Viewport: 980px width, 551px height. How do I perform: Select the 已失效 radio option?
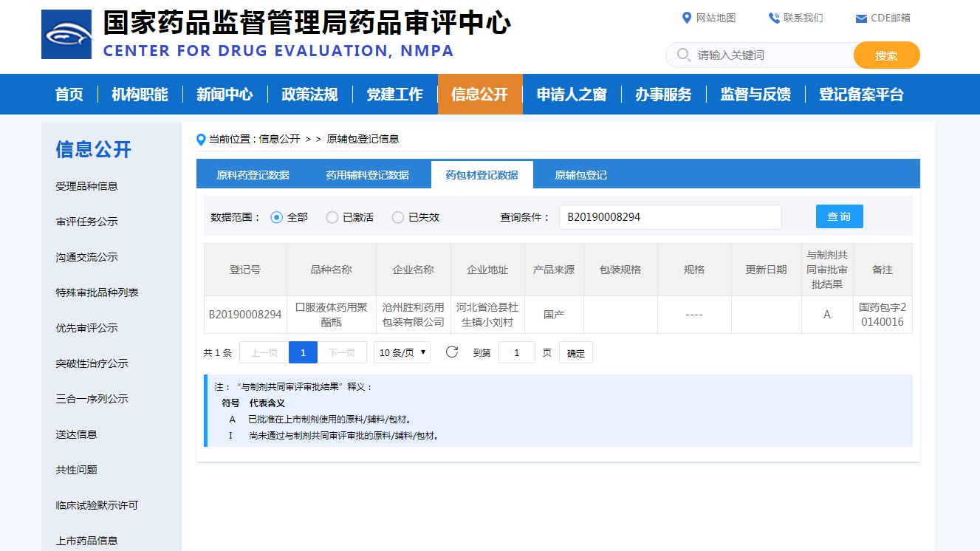[398, 217]
